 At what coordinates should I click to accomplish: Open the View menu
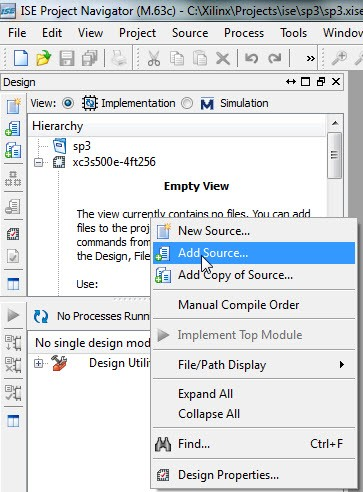pyautogui.click(x=90, y=33)
